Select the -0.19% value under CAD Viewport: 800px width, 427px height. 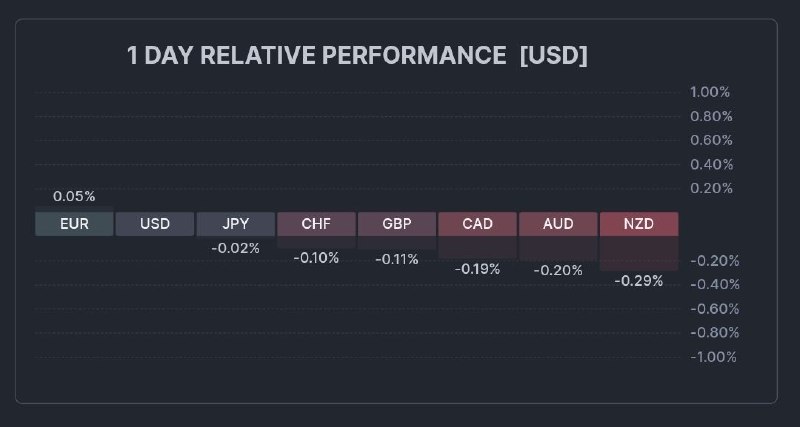(x=478, y=269)
